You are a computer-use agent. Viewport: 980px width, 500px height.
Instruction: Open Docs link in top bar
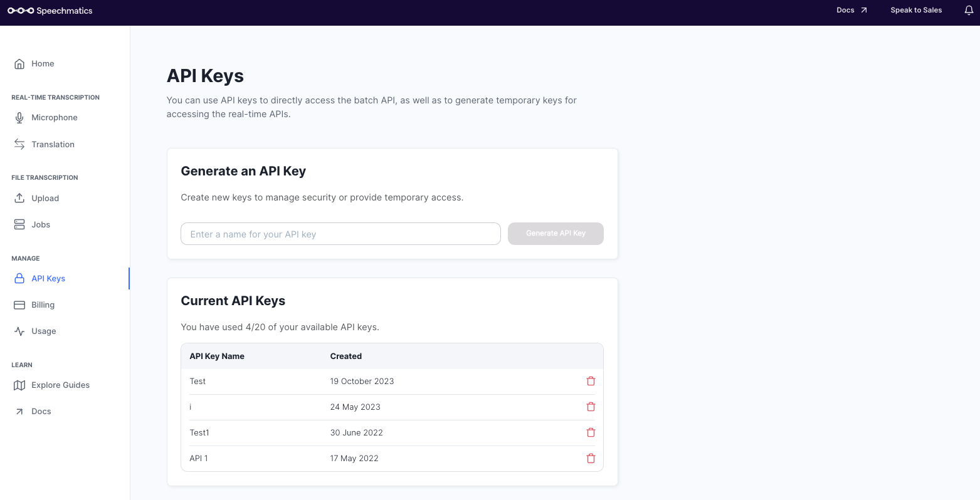[x=851, y=11]
